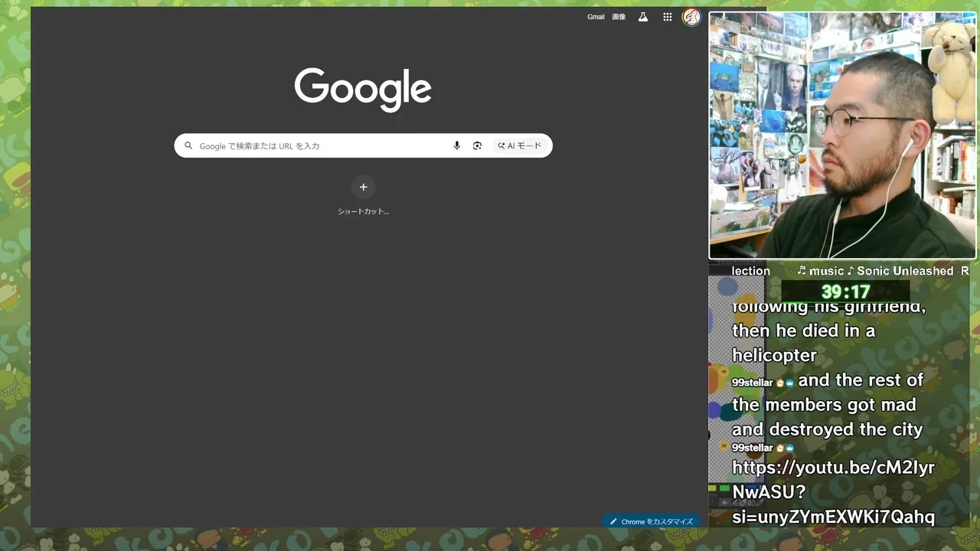Click 'and destroyed the city' chat line
Viewport: 980px width, 551px height.
(x=827, y=429)
